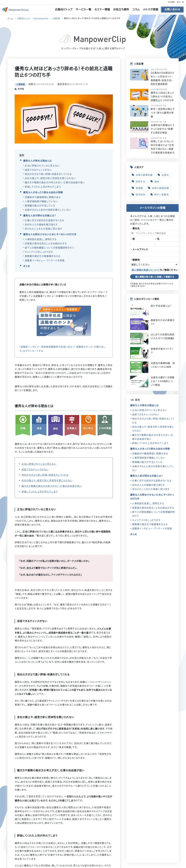Jump to 優秀な人が辞める理由とは in the main 目次
The height and width of the screenshot is (868, 186).
pos(38,161)
